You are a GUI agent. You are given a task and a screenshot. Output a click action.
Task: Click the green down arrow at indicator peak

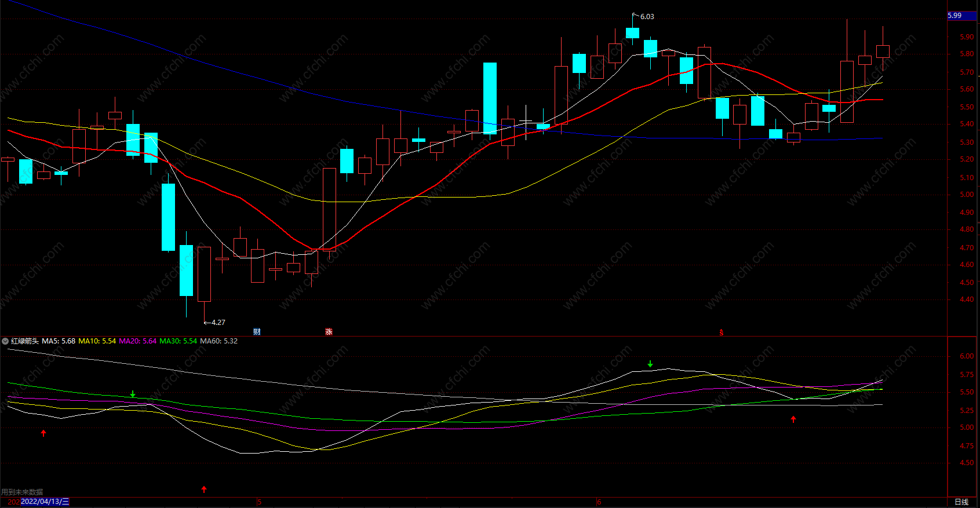coord(650,364)
